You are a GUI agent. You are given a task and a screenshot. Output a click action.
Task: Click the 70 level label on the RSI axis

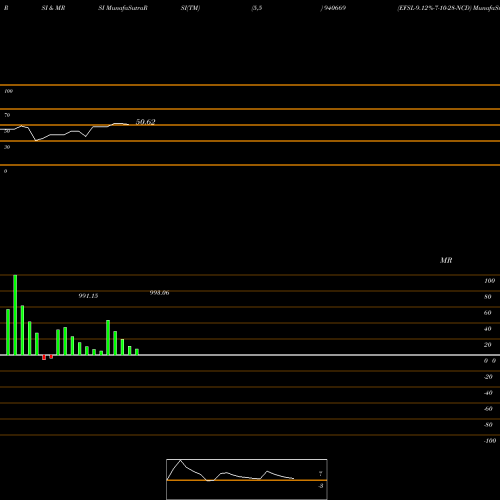7,115
